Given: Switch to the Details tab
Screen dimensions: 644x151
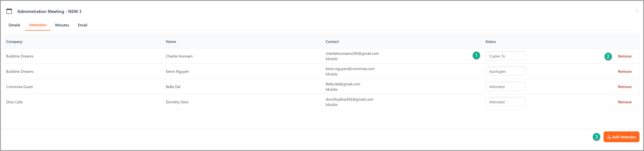Looking at the screenshot, I should [14, 25].
